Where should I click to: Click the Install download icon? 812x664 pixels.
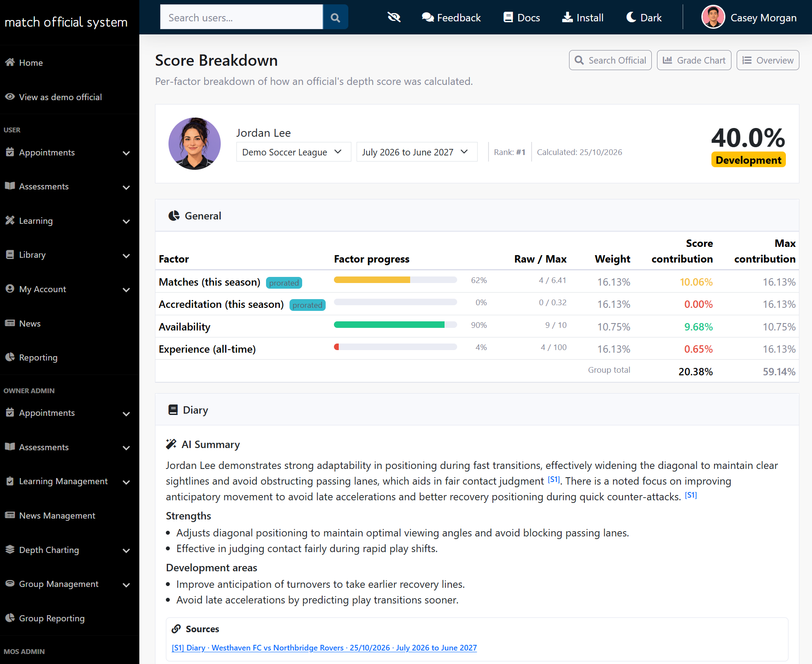(567, 17)
